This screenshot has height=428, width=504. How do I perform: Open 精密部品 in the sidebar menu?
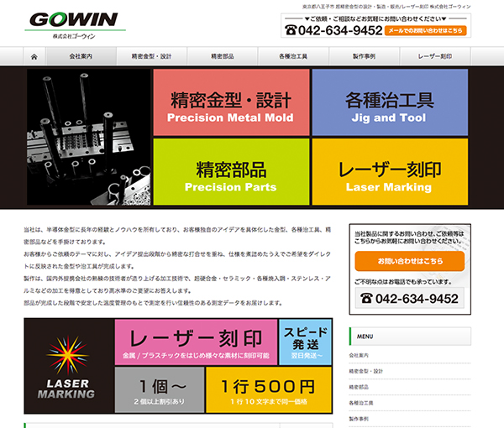[359, 387]
